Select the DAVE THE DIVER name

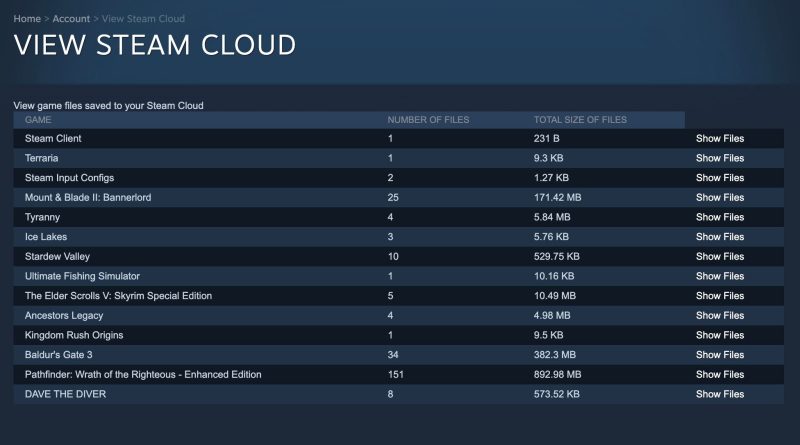65,394
